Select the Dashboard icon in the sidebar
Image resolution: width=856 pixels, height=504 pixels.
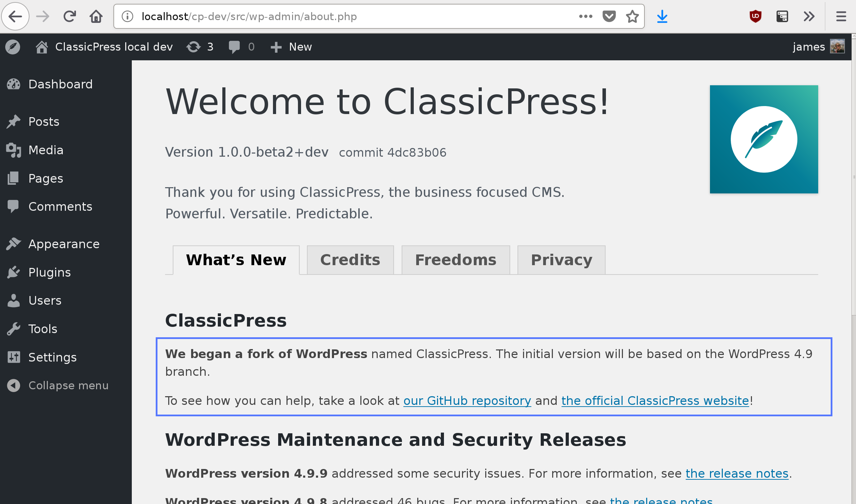point(14,84)
